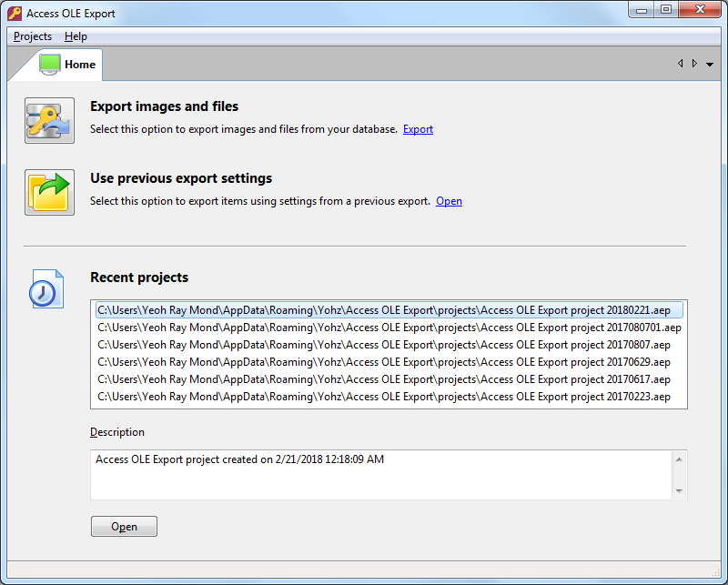Click the Recent projects heading
The height and width of the screenshot is (585, 728).
tap(139, 277)
